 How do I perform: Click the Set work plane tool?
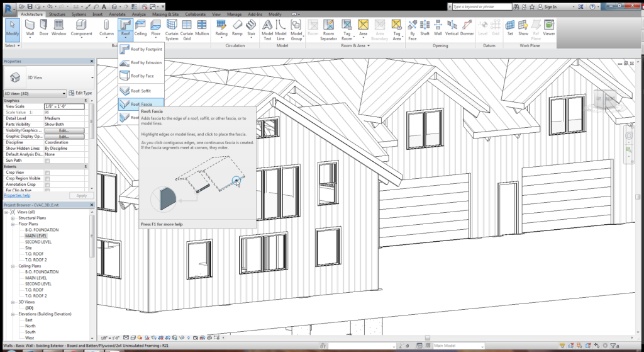pos(510,28)
